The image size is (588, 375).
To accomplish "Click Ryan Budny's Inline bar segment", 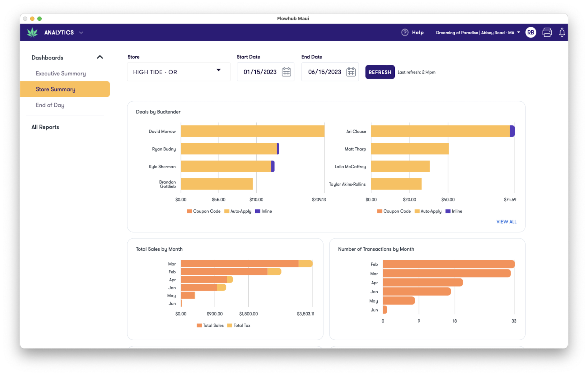I will 278,149.
